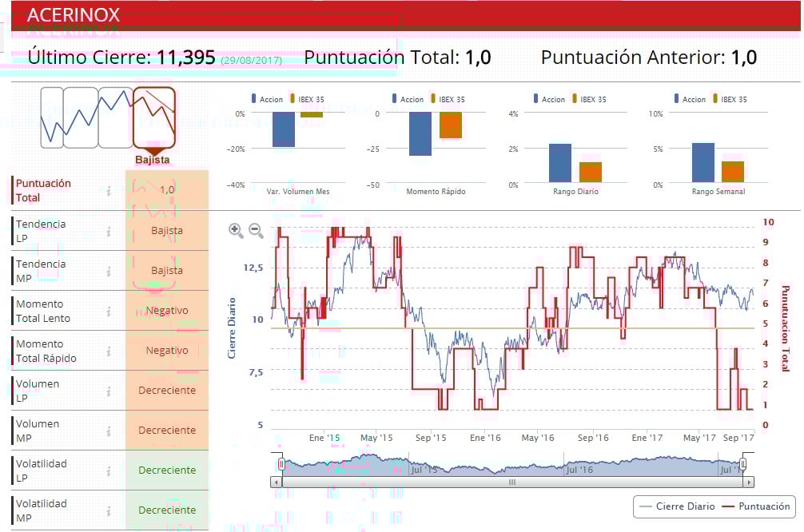Click the ACERINOX header title
The height and width of the screenshot is (532, 804).
(x=74, y=15)
